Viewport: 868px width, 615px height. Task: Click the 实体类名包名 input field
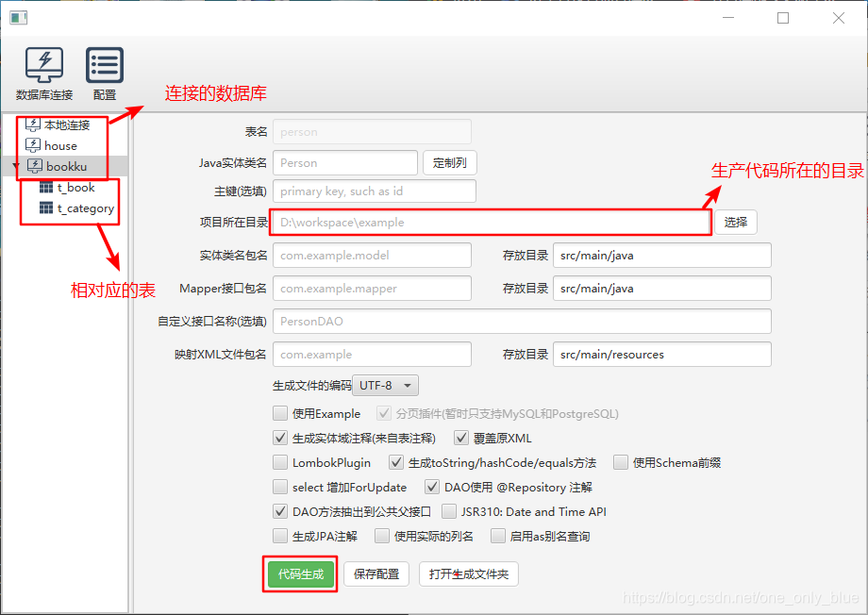372,256
